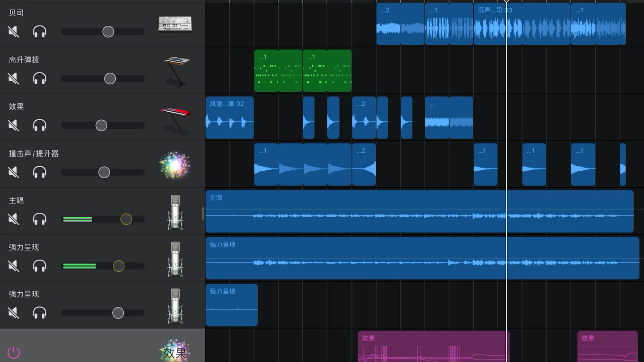Select the 贝司 track name
Screen dimensions: 644x362
[16, 13]
